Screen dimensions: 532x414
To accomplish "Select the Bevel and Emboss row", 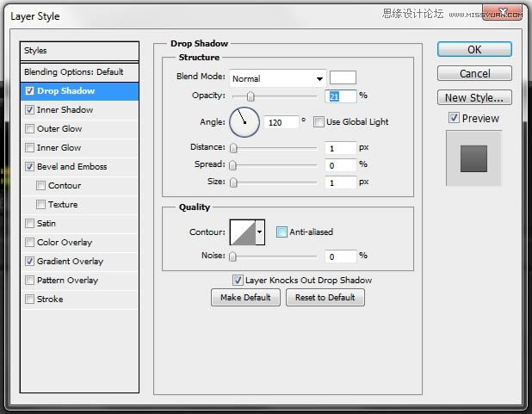I will click(79, 167).
